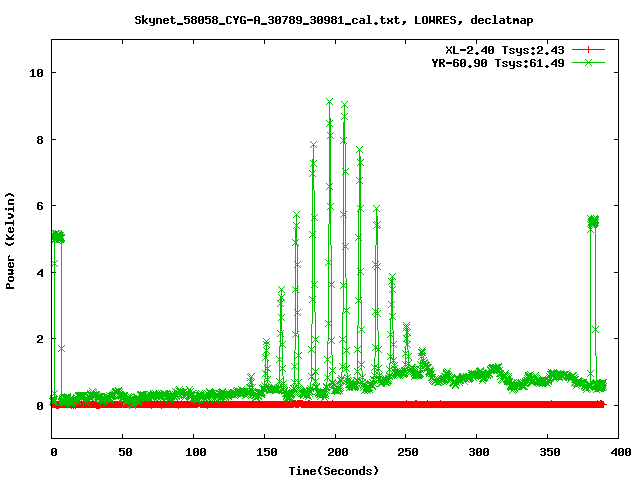The width and height of the screenshot is (640, 480).
Task: Click the Time(Seconds) axis label
Action: point(334,471)
